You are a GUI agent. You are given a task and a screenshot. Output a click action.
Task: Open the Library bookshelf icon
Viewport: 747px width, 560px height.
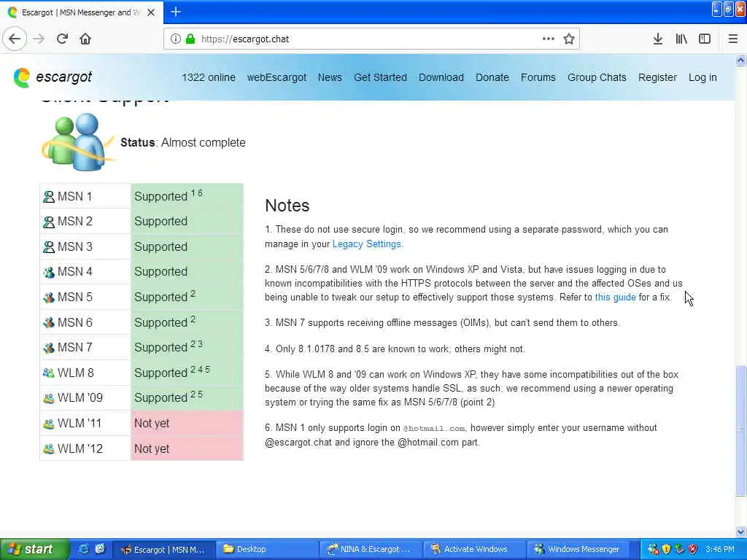(x=681, y=39)
